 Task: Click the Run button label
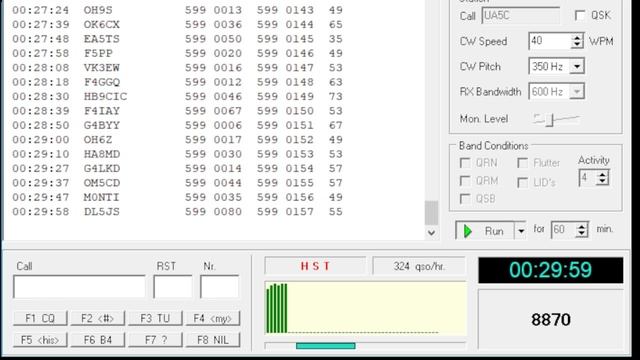click(494, 231)
